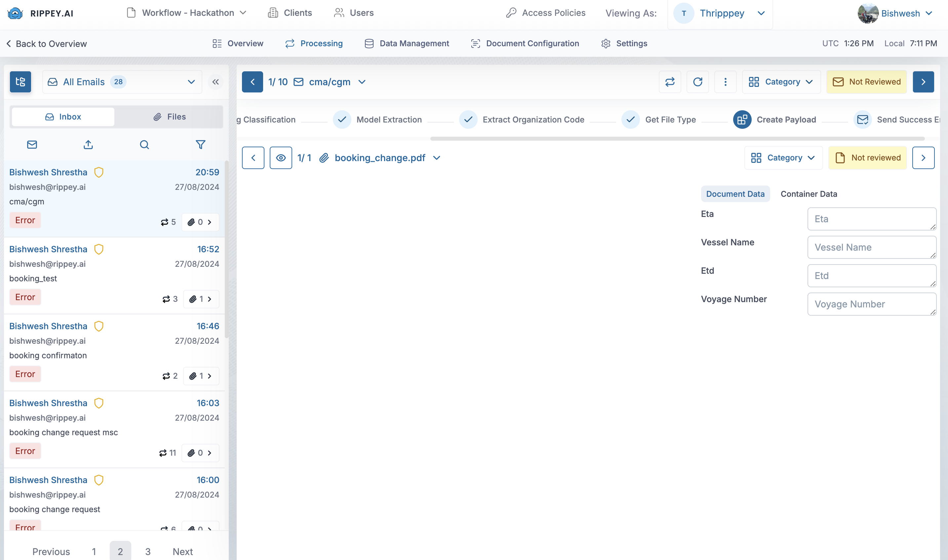
Task: Go to page 3 of emails
Action: coord(148,551)
